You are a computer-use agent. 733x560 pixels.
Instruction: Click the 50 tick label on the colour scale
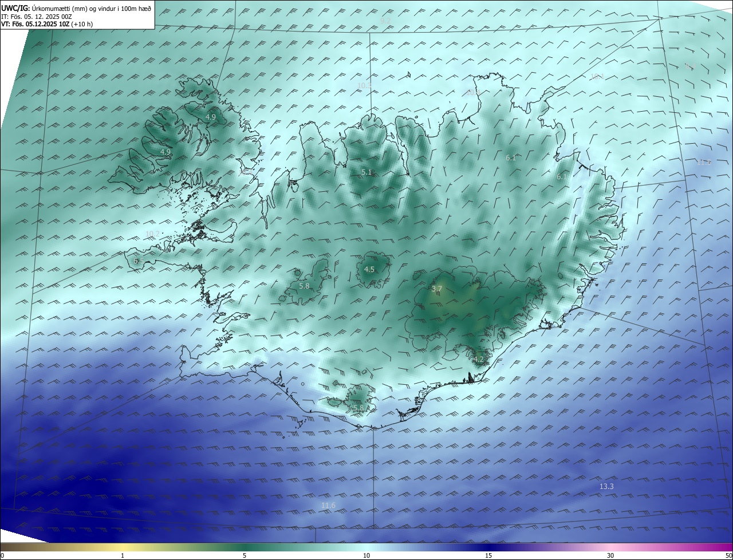click(728, 555)
